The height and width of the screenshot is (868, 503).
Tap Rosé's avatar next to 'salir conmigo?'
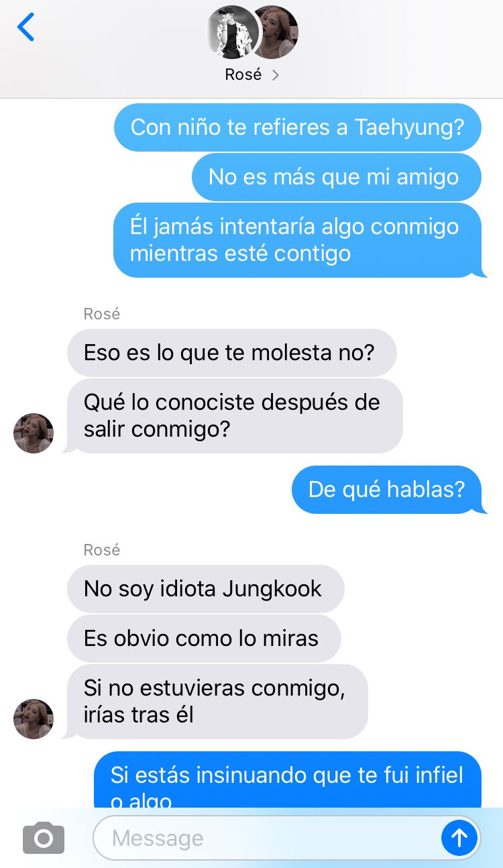34,433
